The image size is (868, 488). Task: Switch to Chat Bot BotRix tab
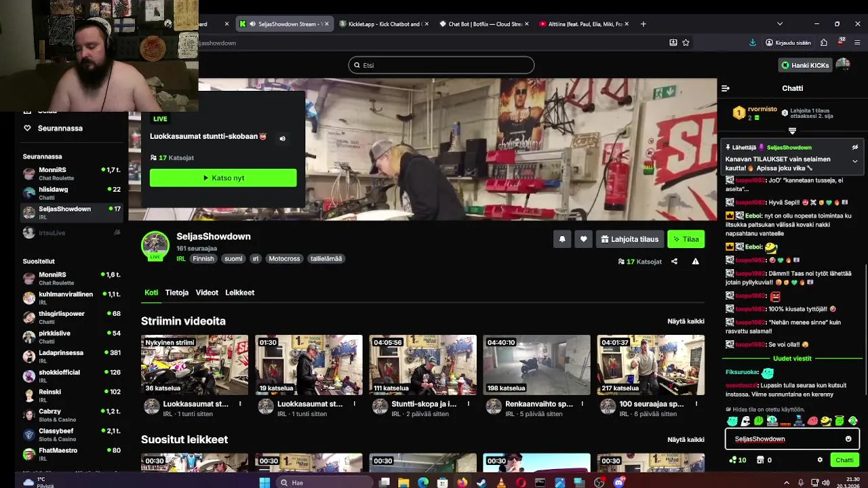click(x=484, y=24)
